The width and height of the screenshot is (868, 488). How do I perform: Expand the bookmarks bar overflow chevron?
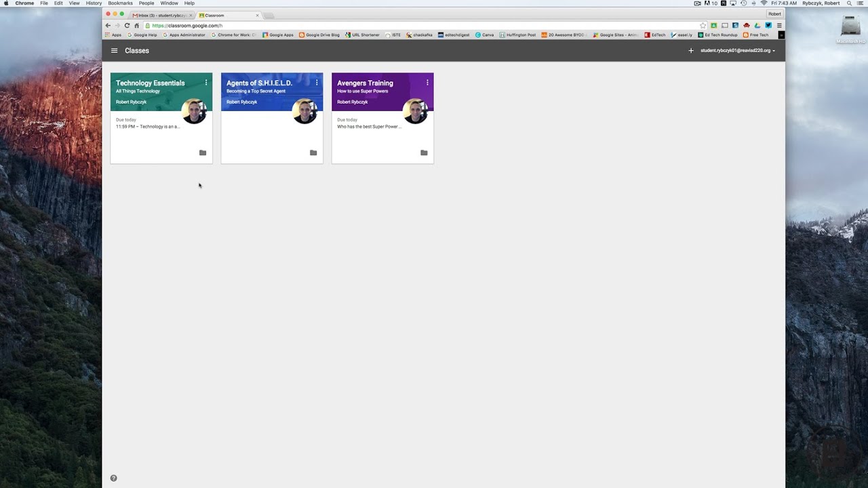click(781, 35)
